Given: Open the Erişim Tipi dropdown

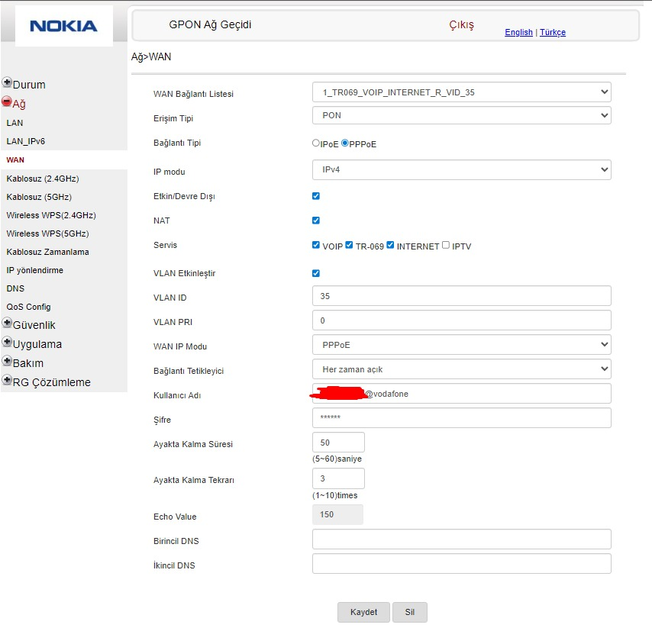Looking at the screenshot, I should point(462,115).
